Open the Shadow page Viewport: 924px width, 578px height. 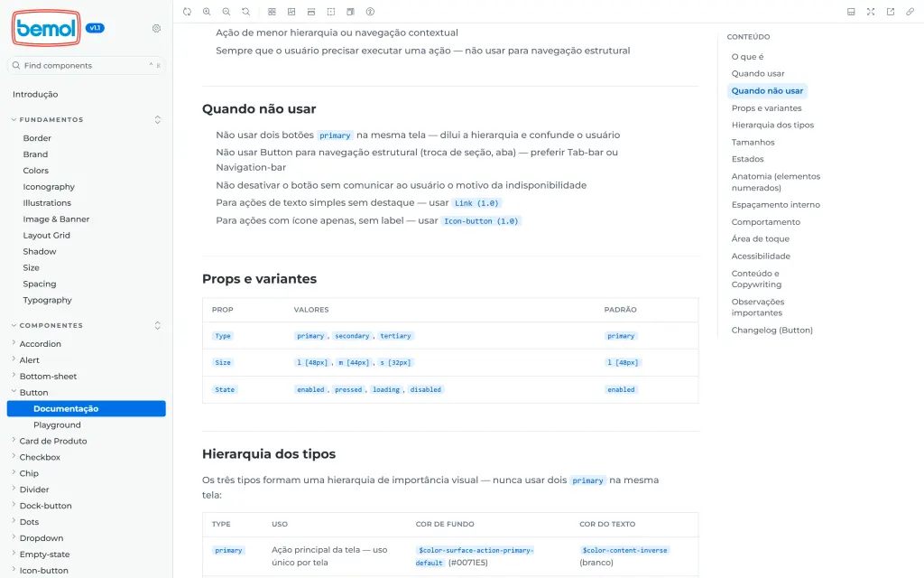pos(40,251)
